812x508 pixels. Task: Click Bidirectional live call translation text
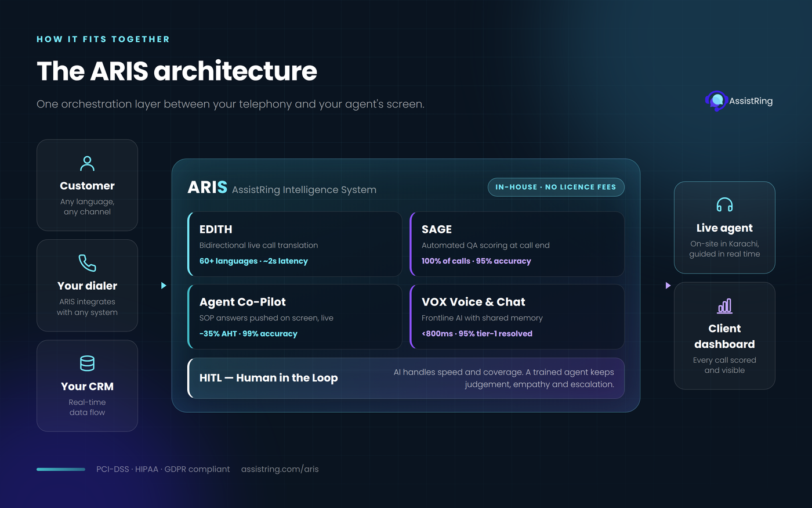click(x=259, y=246)
